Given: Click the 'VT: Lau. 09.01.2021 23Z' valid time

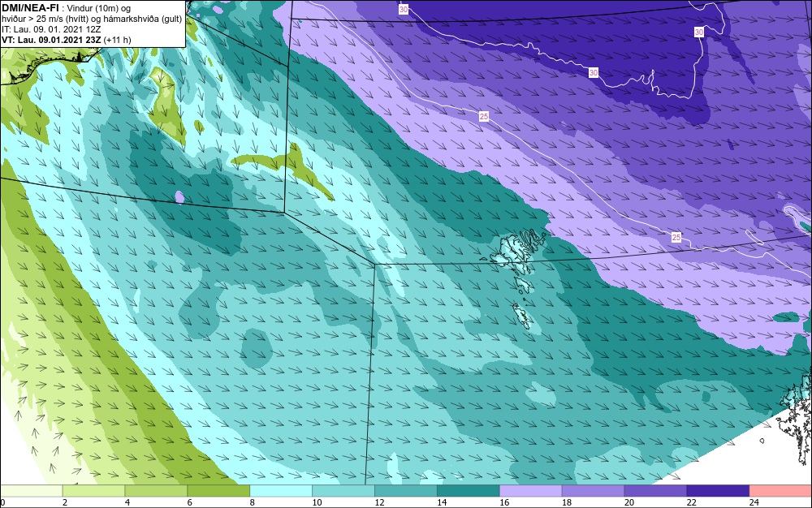Looking at the screenshot, I should click(52, 40).
